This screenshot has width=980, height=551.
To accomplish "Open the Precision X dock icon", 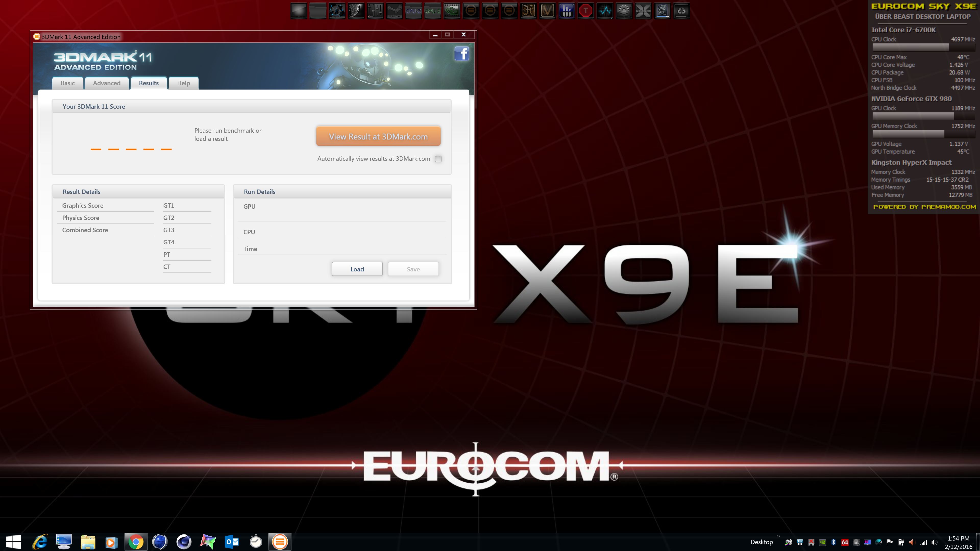I will click(643, 11).
